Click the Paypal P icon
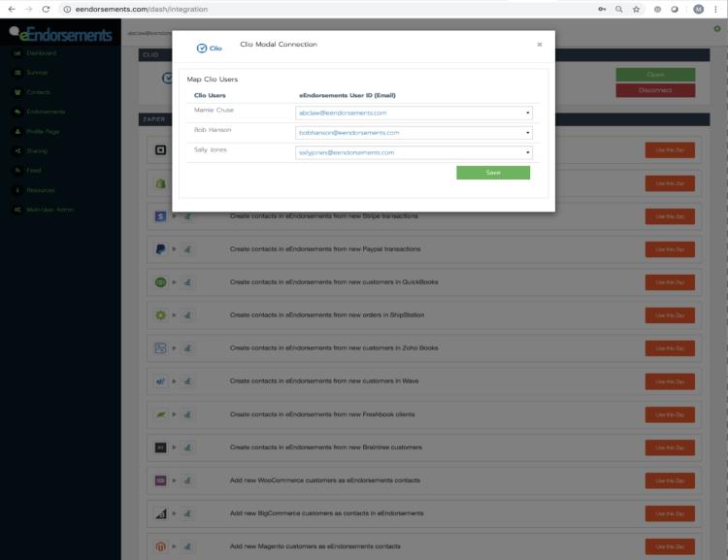This screenshot has height=560, width=728. click(x=160, y=249)
